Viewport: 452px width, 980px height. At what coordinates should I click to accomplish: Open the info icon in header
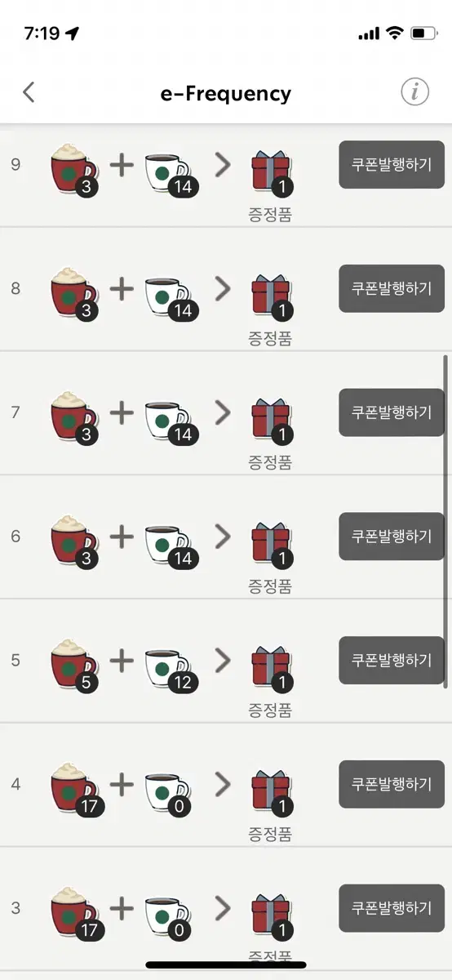pyautogui.click(x=414, y=92)
